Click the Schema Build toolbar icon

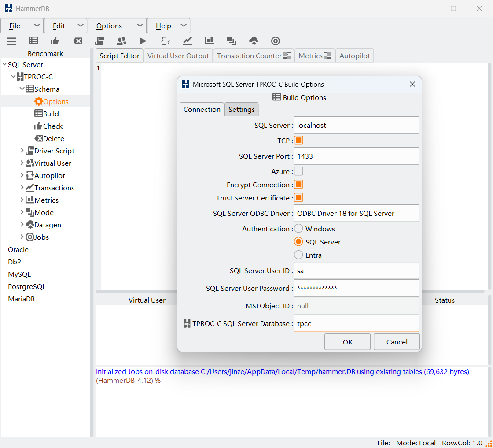click(33, 41)
